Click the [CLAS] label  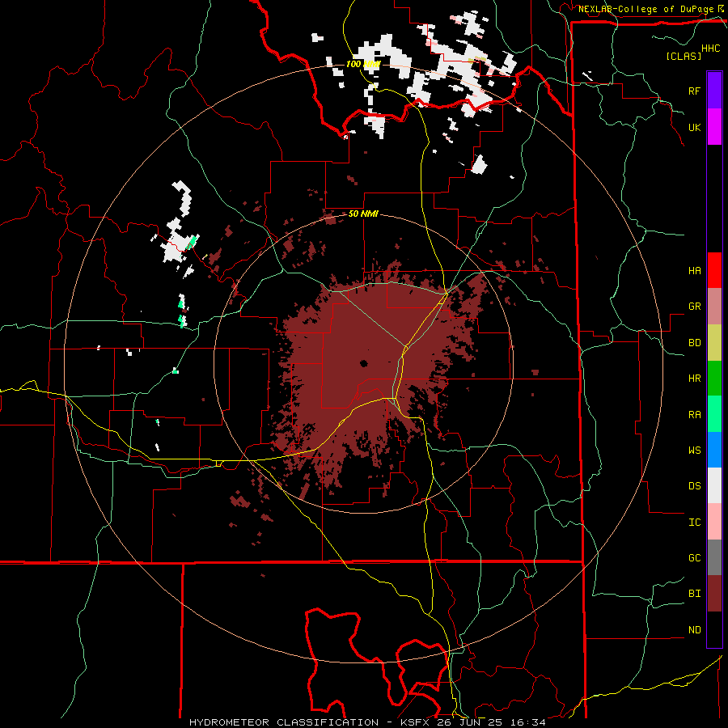(684, 57)
